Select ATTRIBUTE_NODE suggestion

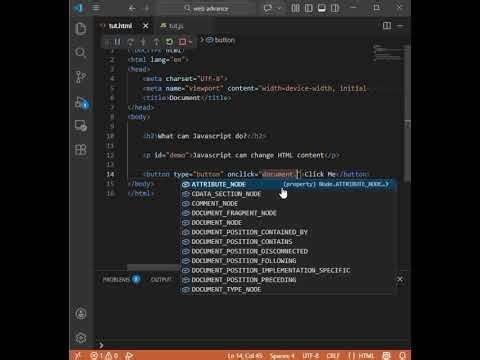coord(289,184)
